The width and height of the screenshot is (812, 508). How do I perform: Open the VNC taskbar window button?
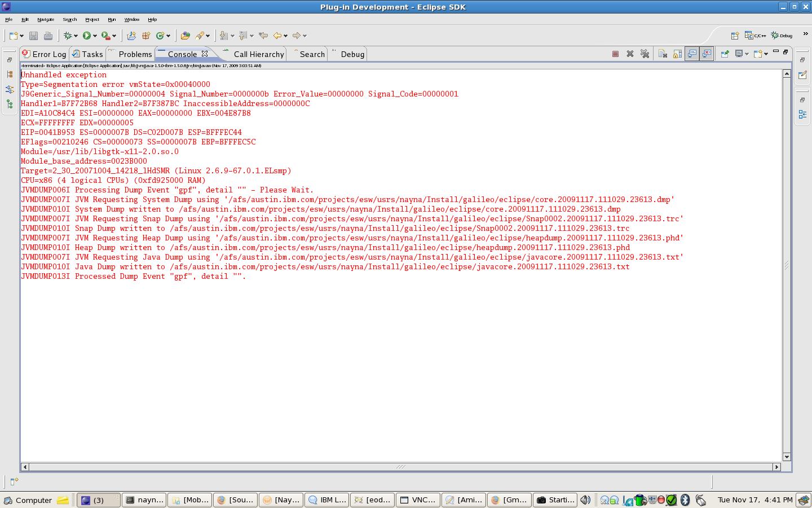point(417,500)
